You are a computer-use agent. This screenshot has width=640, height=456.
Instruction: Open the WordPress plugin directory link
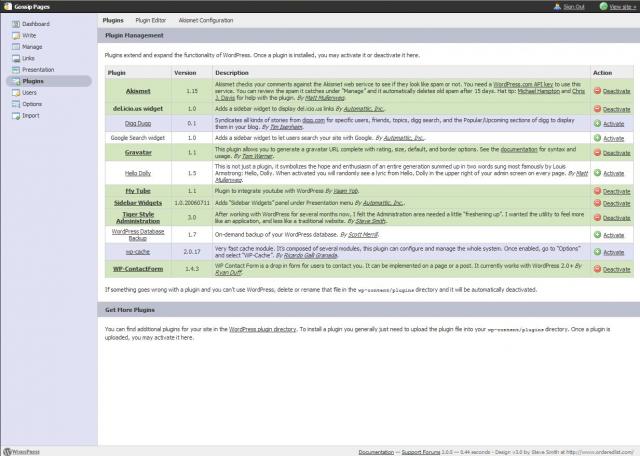tap(262, 329)
